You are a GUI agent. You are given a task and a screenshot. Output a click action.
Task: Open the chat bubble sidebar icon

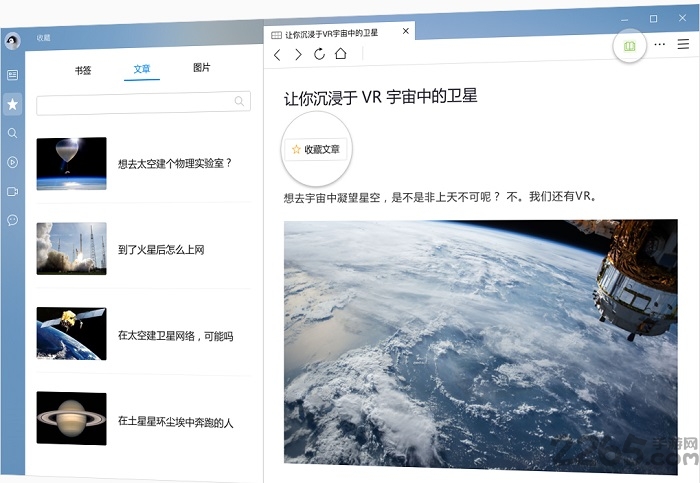click(x=13, y=220)
